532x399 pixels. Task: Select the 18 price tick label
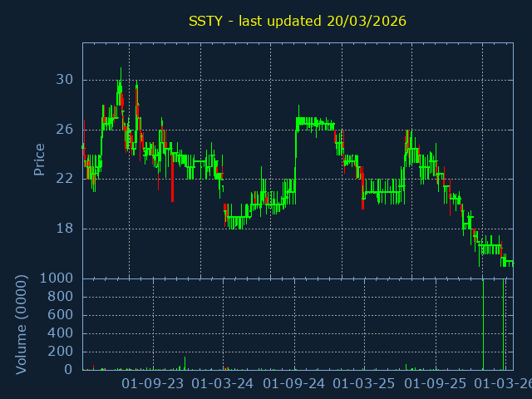[x=64, y=229]
